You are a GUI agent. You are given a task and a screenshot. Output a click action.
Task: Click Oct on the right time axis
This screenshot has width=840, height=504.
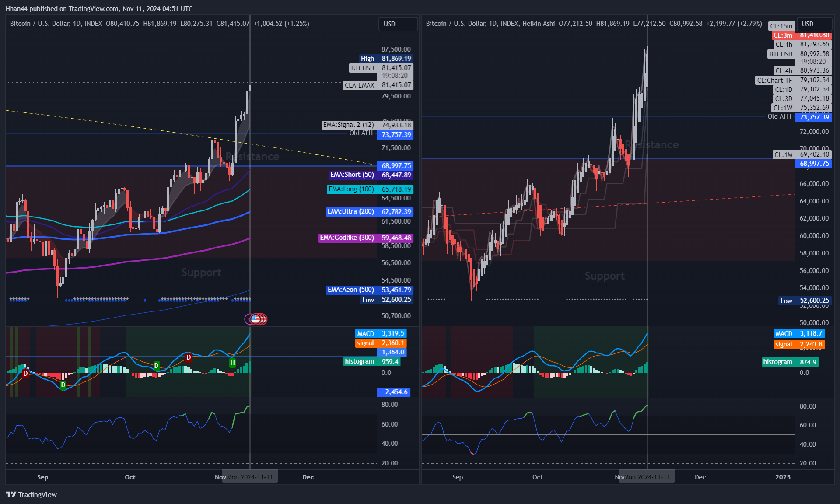537,477
